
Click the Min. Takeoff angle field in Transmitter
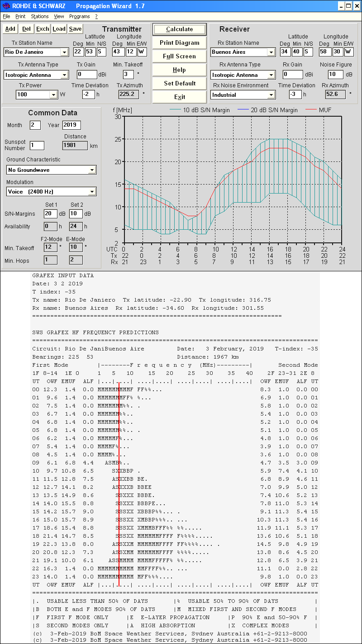tap(129, 74)
